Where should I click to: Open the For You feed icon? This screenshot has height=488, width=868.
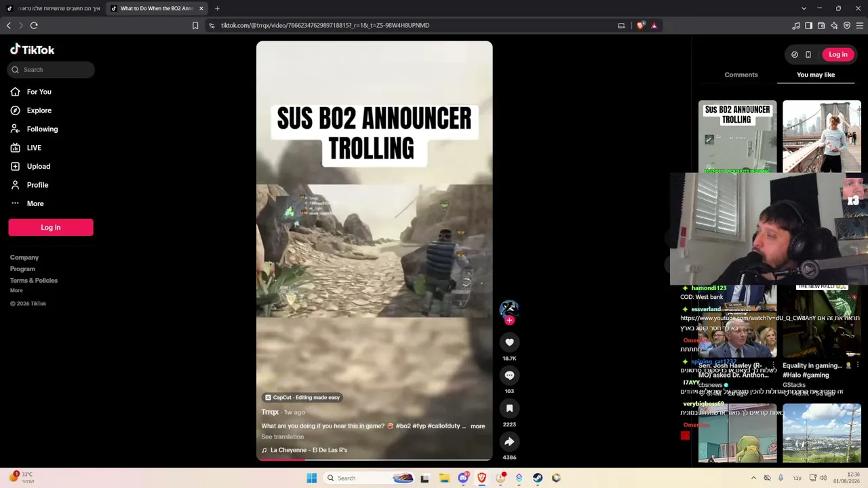15,91
